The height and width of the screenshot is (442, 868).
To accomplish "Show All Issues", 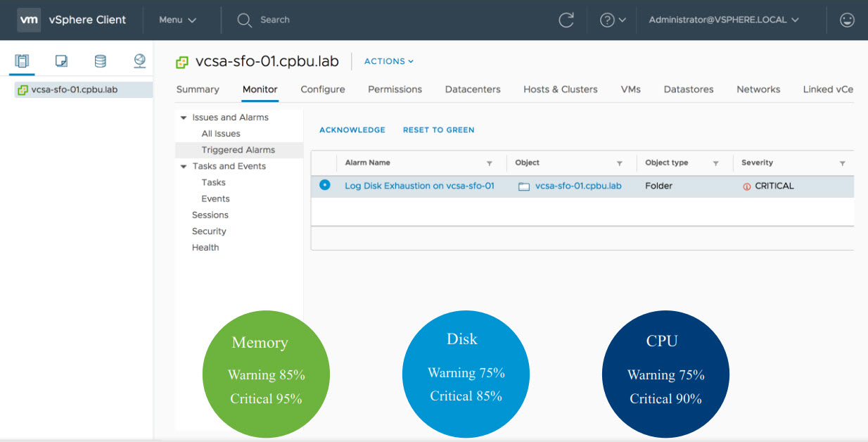I will 221,134.
